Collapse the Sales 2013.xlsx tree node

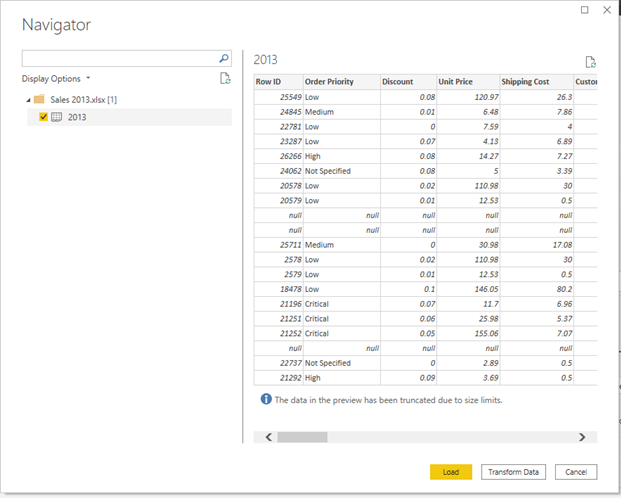[x=28, y=100]
